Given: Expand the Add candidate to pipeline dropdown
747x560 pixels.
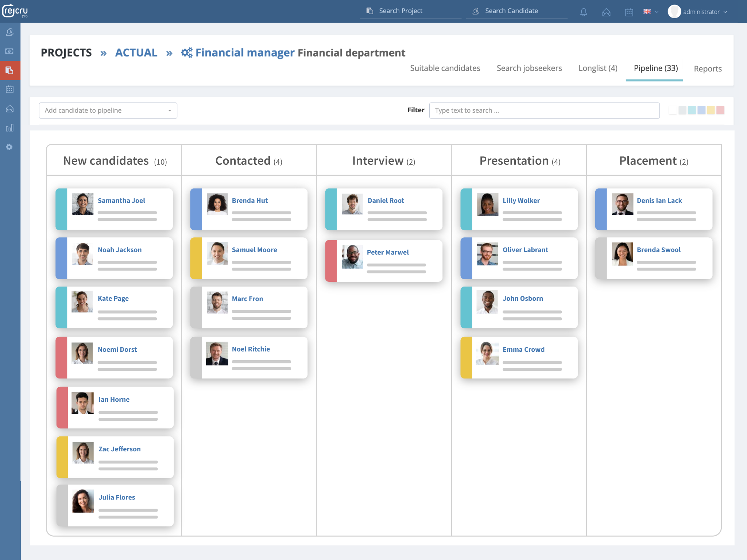Looking at the screenshot, I should [108, 110].
